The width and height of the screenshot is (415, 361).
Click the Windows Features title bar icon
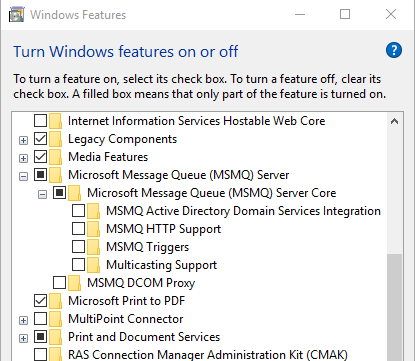pyautogui.click(x=16, y=15)
